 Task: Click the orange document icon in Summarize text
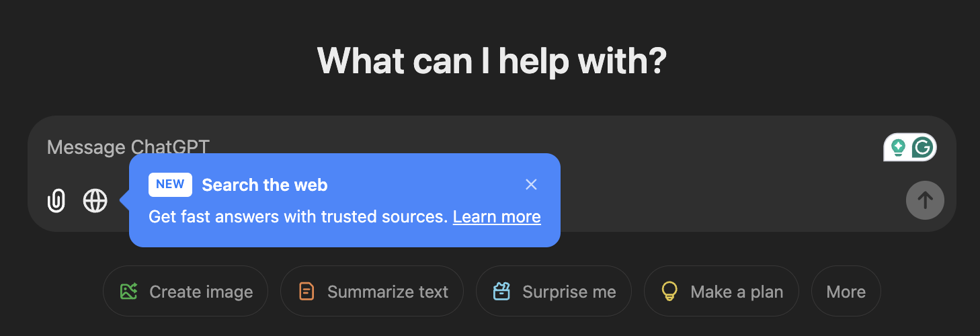(x=307, y=291)
